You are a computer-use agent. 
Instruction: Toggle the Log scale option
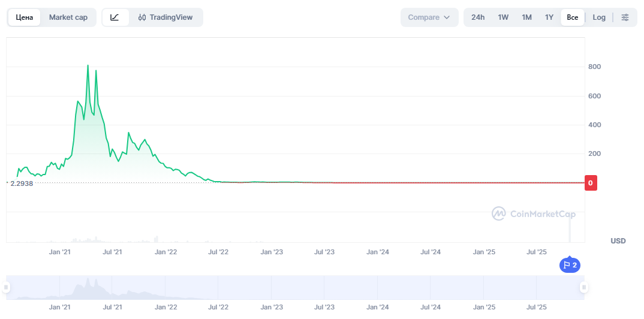click(599, 17)
